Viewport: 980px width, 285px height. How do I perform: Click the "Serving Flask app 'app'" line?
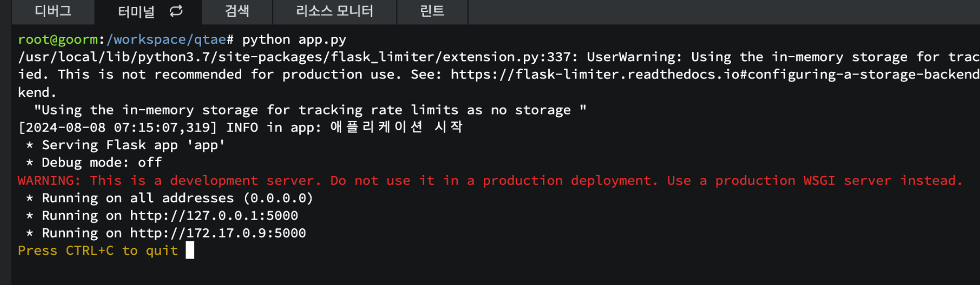click(133, 145)
